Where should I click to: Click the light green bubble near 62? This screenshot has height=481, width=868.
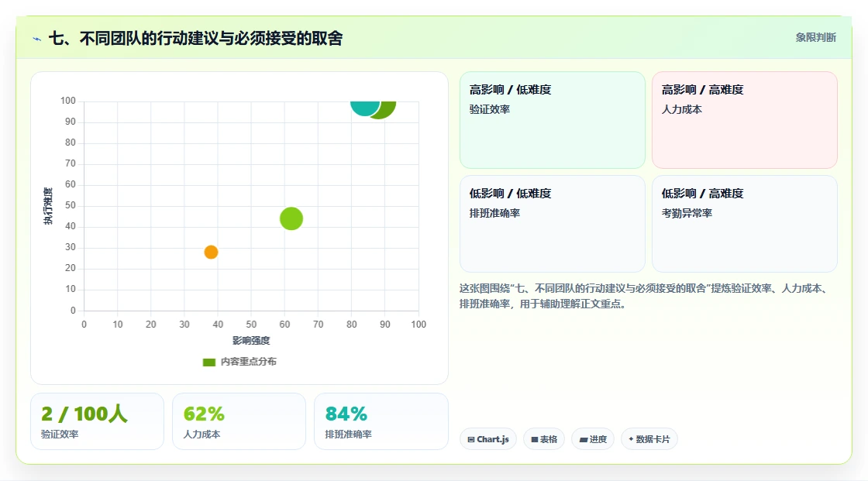[x=291, y=218]
